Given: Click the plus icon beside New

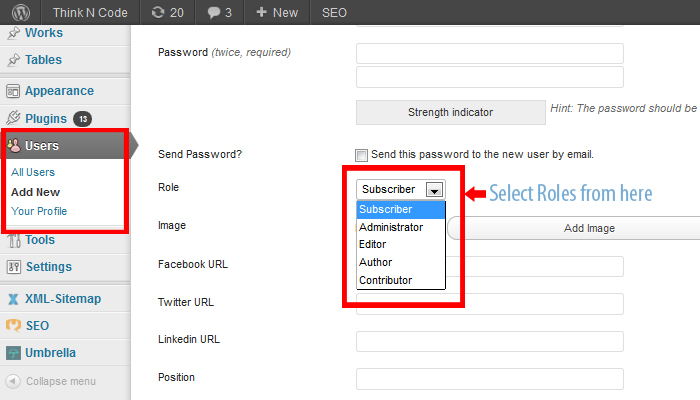Looking at the screenshot, I should [262, 12].
